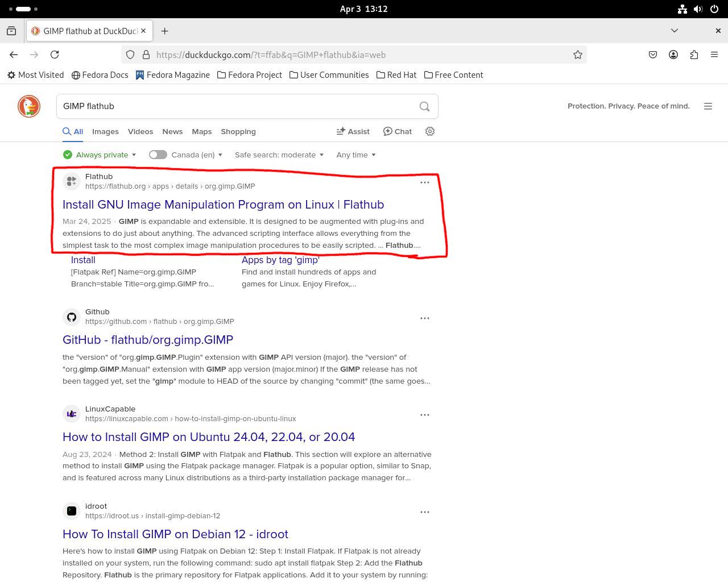Open the clock and calendar panel
The height and width of the screenshot is (582, 728).
pyautogui.click(x=363, y=9)
